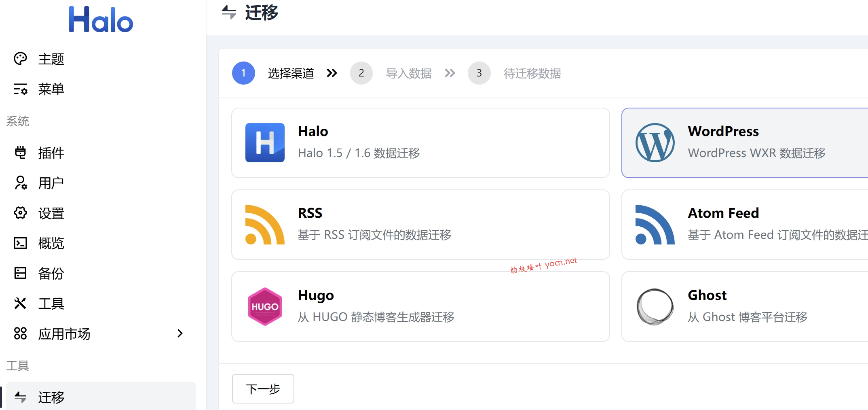Click the 备份 backup icon
This screenshot has width=868, height=410.
pos(20,273)
